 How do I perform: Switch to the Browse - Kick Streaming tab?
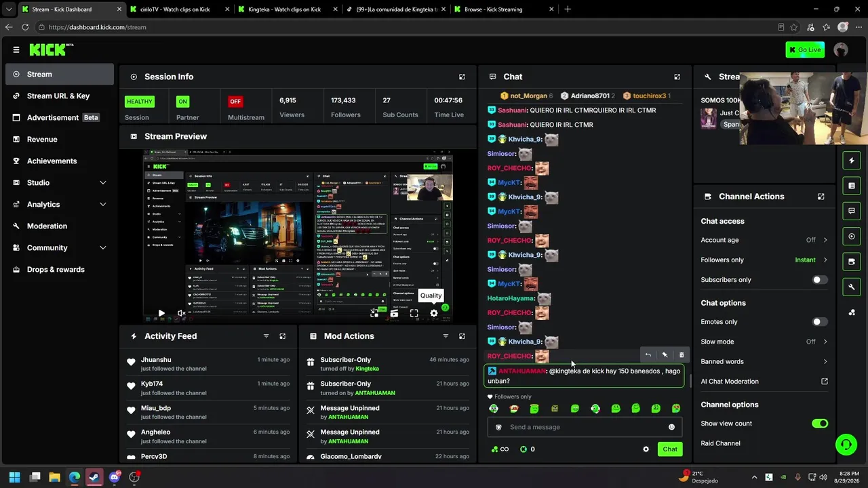502,9
